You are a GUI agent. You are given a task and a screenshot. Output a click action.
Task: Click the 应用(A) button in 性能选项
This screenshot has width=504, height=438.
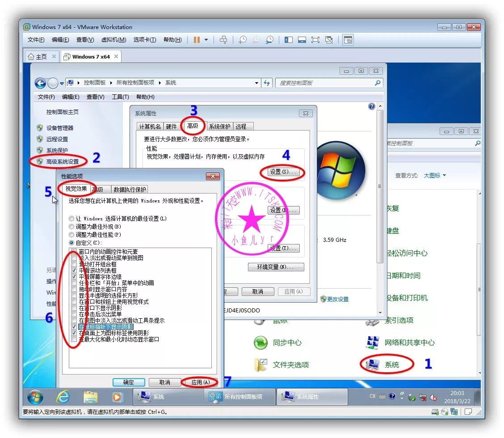(x=200, y=382)
